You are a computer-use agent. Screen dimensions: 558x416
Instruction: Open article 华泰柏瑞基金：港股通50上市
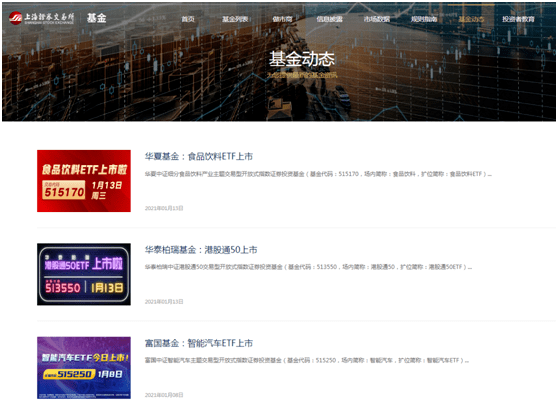tap(201, 250)
